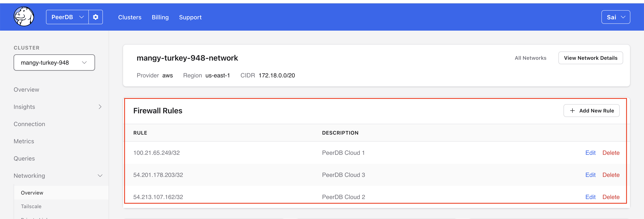Select Networking Overview in sidebar
This screenshot has height=219, width=644.
tap(32, 193)
